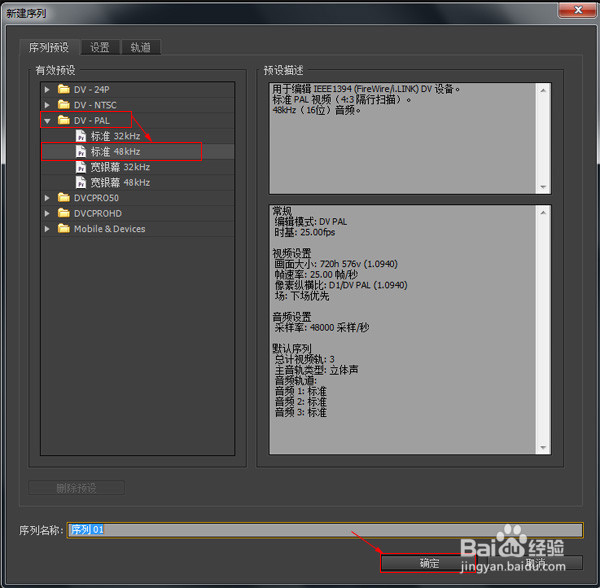
Task: Expand the DV - NTSC folder arrow
Action: click(x=47, y=105)
